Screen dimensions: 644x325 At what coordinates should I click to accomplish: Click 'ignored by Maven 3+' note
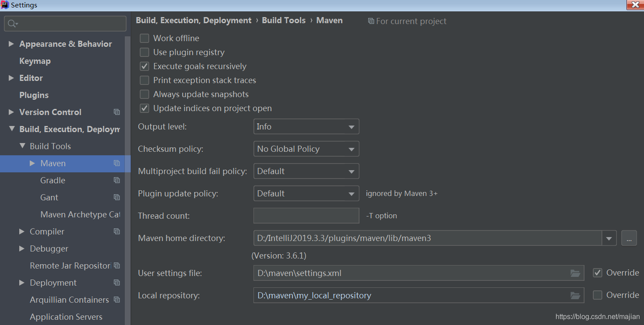pyautogui.click(x=402, y=193)
